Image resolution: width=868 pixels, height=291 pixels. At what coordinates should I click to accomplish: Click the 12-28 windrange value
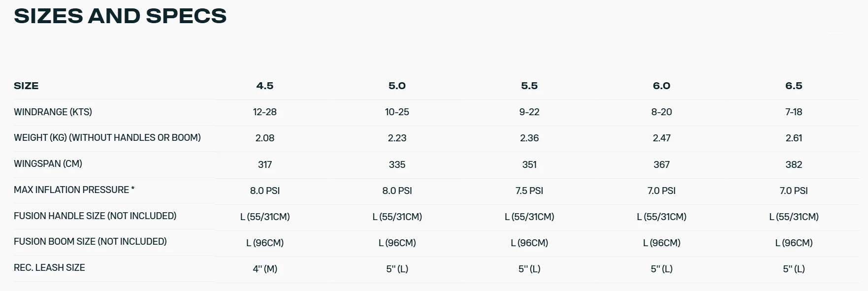tap(265, 112)
